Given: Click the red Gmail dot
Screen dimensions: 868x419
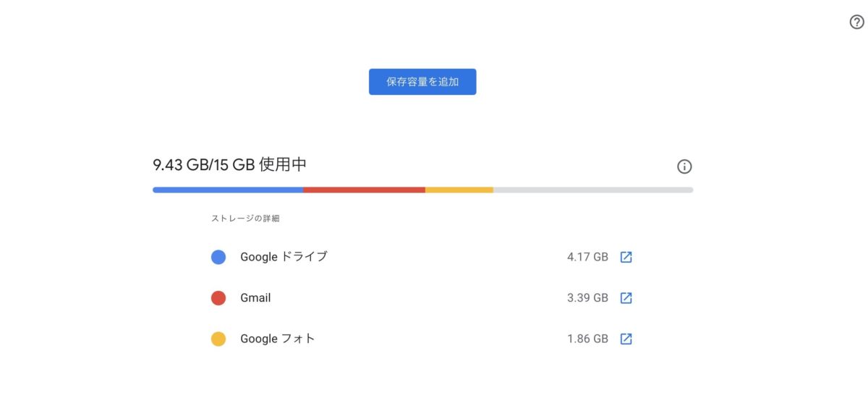Looking at the screenshot, I should click(x=218, y=298).
